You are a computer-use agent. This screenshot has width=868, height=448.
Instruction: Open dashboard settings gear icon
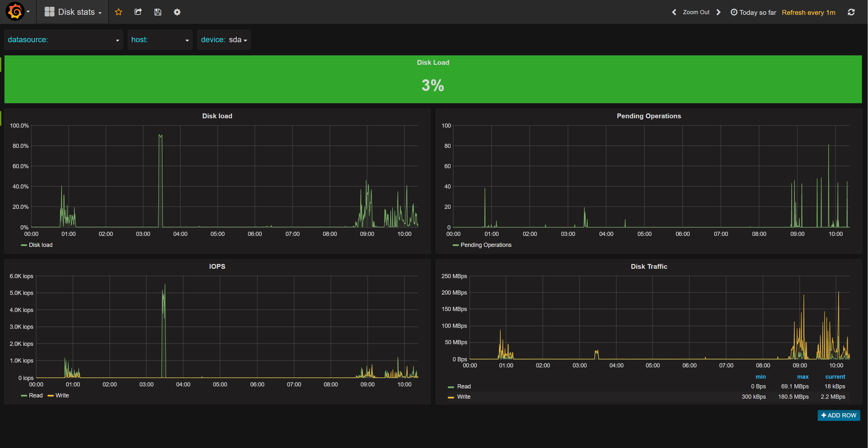click(177, 12)
